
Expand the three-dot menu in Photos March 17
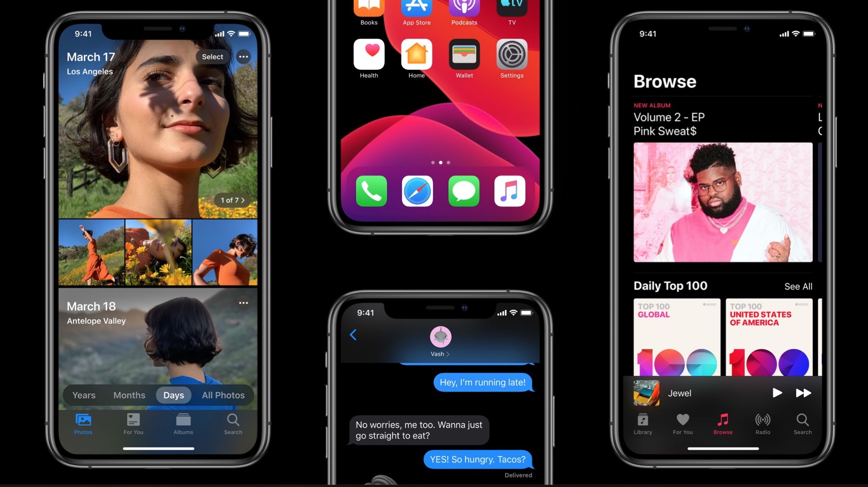(243, 56)
